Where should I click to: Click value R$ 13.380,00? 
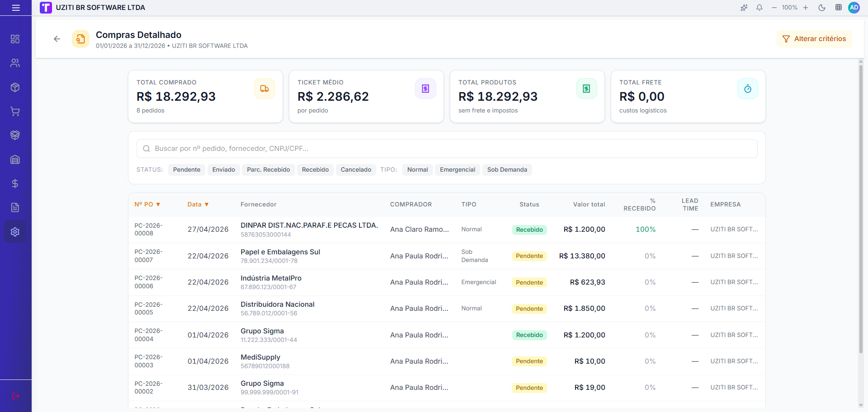tap(582, 256)
